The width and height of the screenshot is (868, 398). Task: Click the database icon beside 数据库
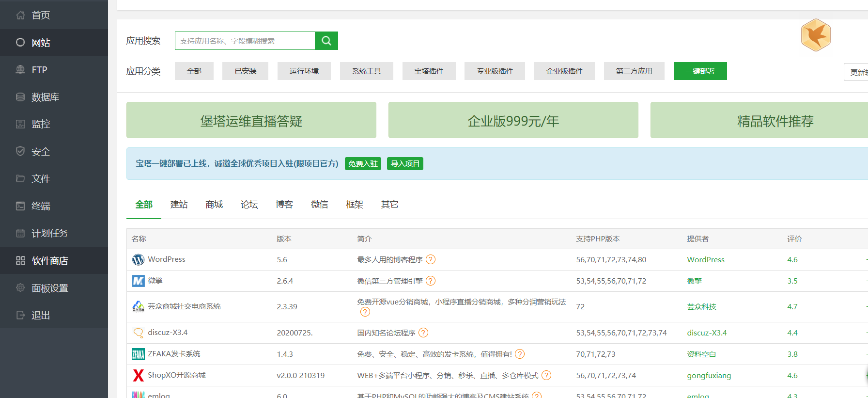(20, 97)
